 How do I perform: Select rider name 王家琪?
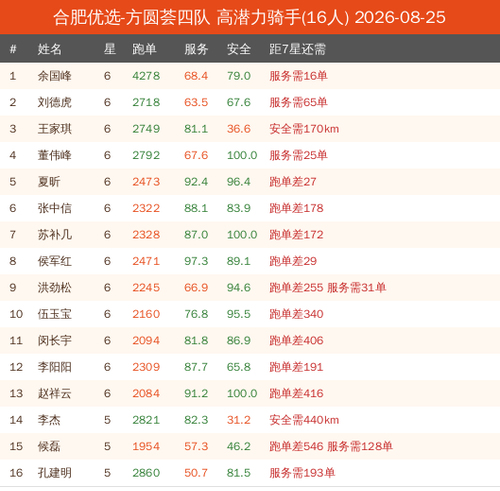(55, 129)
